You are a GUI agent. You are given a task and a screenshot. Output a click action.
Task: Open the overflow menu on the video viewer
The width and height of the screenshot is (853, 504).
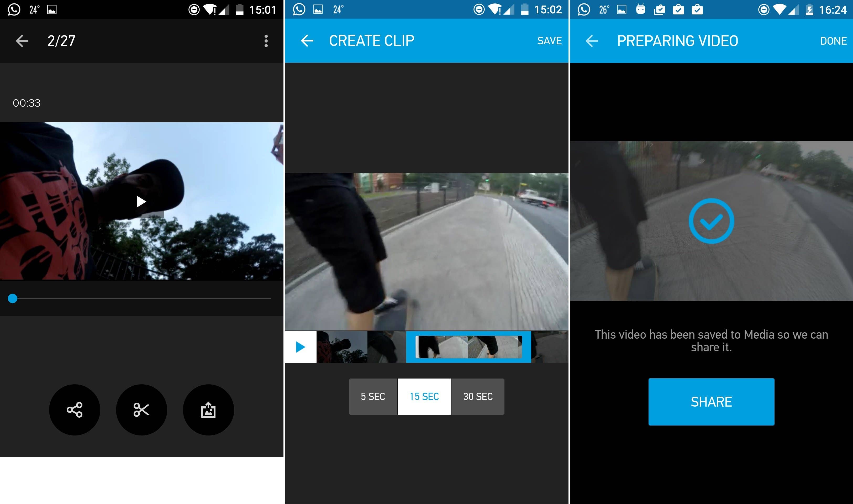pyautogui.click(x=266, y=41)
